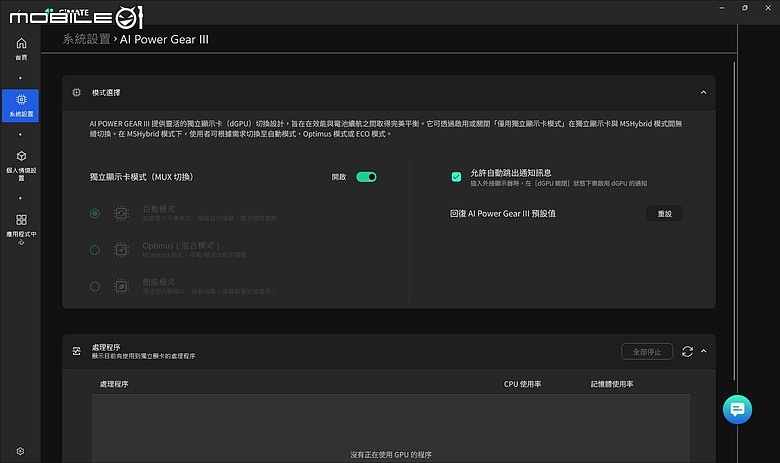The width and height of the screenshot is (780, 463).
Task: Close the application window
Action: click(768, 8)
